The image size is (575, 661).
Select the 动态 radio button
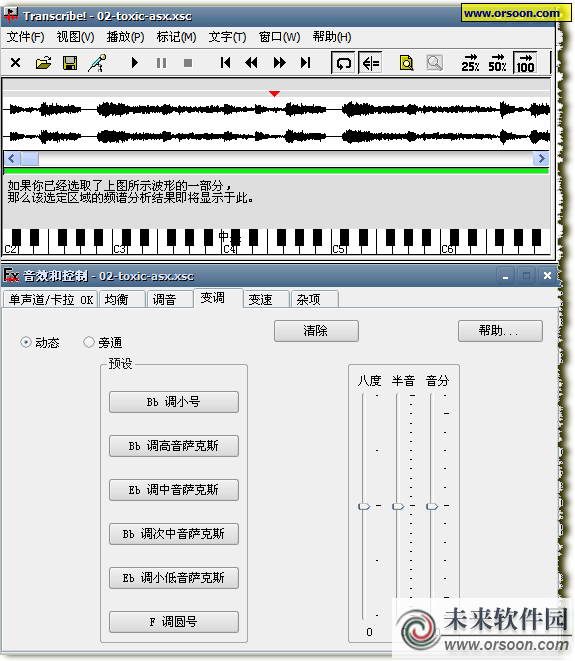pos(26,342)
